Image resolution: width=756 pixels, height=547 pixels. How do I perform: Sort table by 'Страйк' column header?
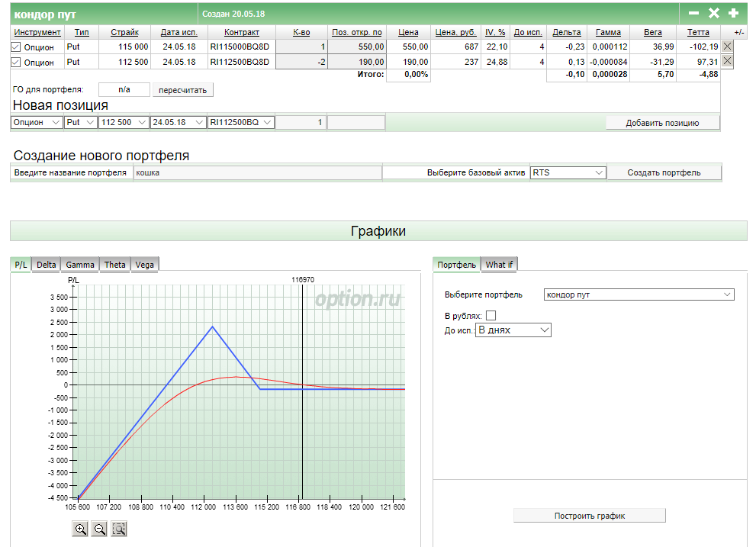124,32
